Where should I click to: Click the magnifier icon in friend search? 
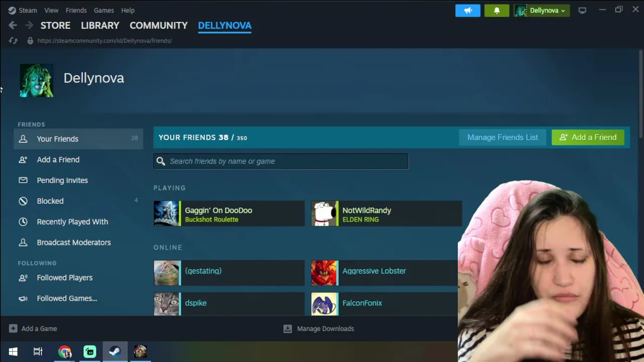(x=160, y=161)
